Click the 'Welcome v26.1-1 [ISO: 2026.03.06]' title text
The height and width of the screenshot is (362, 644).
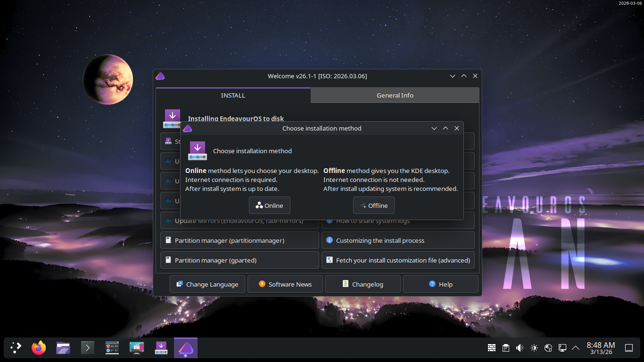point(317,76)
